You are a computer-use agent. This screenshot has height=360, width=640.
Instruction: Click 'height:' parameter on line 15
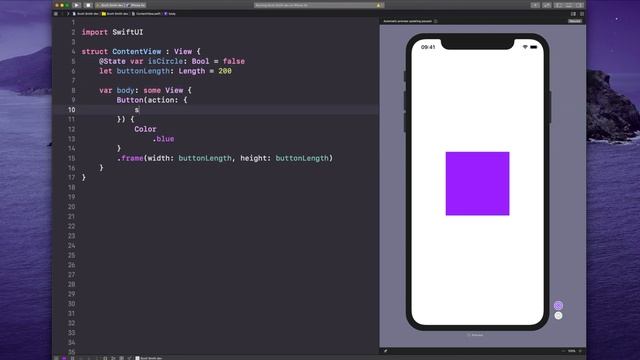pos(256,158)
